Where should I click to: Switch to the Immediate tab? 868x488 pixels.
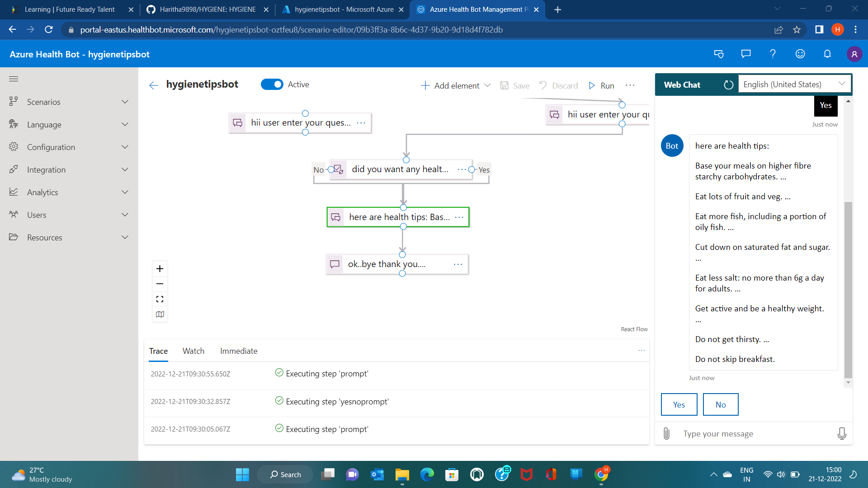pyautogui.click(x=238, y=351)
